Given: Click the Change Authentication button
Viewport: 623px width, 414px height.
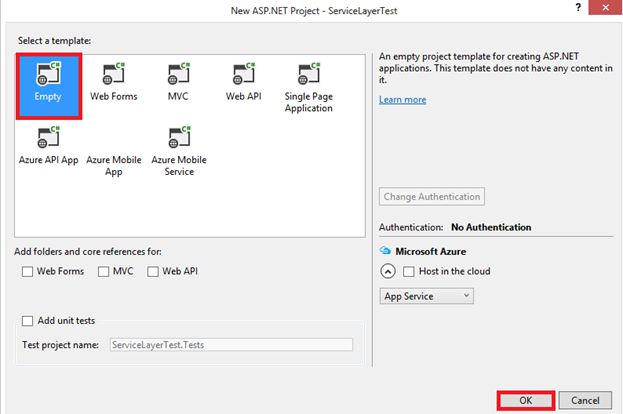Looking at the screenshot, I should pos(432,196).
